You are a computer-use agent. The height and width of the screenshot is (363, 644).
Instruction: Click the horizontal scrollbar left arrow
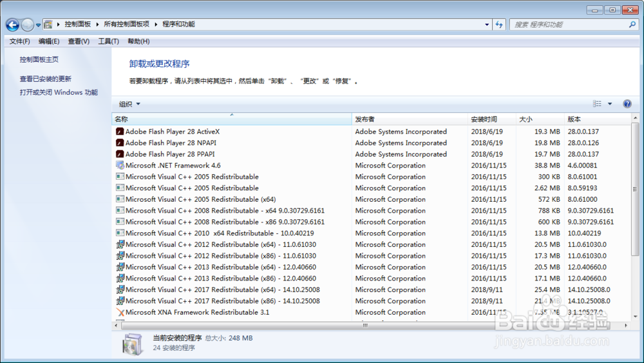116,326
